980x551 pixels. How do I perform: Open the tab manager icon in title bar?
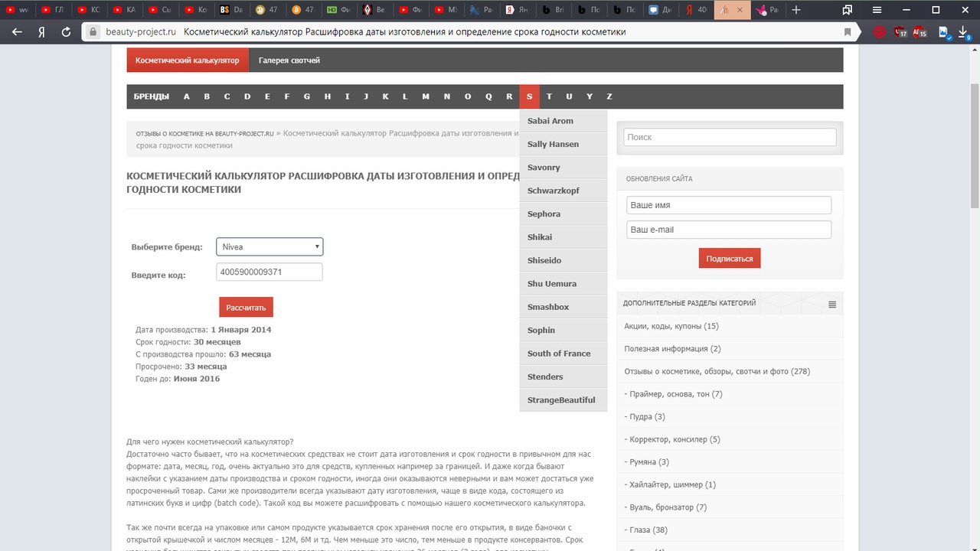tap(848, 10)
